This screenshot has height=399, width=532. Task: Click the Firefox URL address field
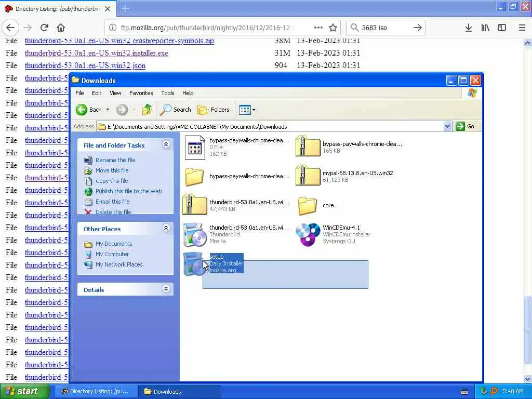[x=207, y=28]
